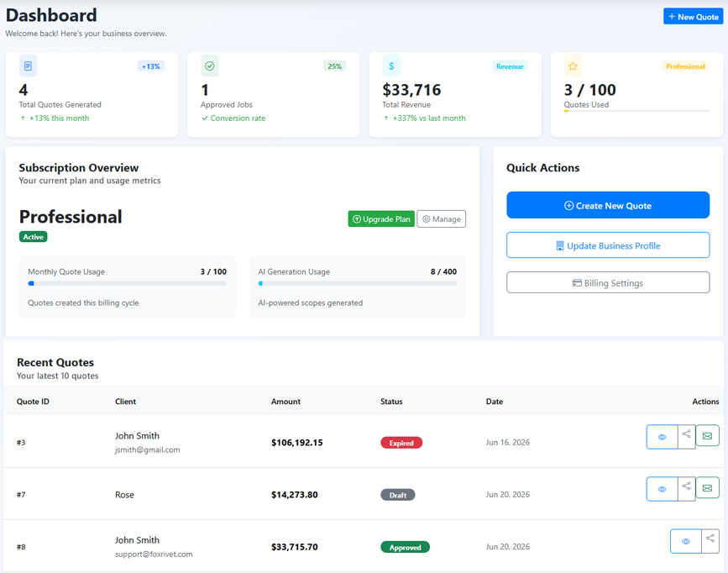This screenshot has width=728, height=573.
Task: Click the Client column header
Action: tap(125, 402)
